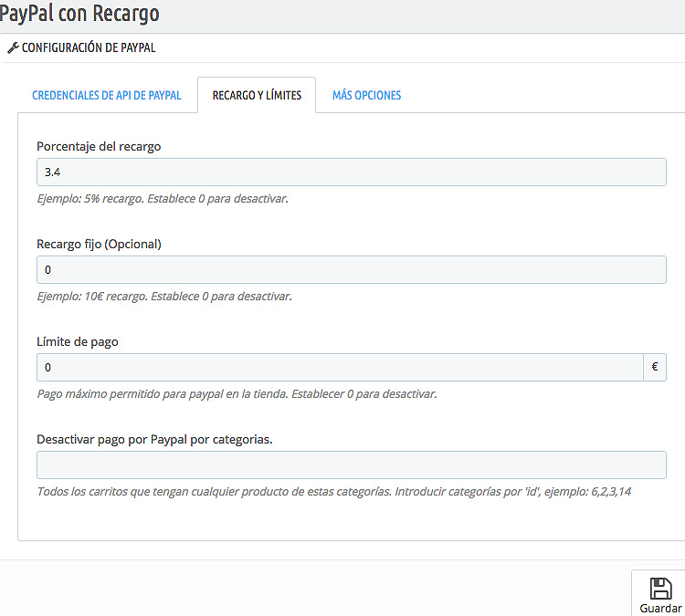Click the Límite de pago label

click(x=78, y=342)
